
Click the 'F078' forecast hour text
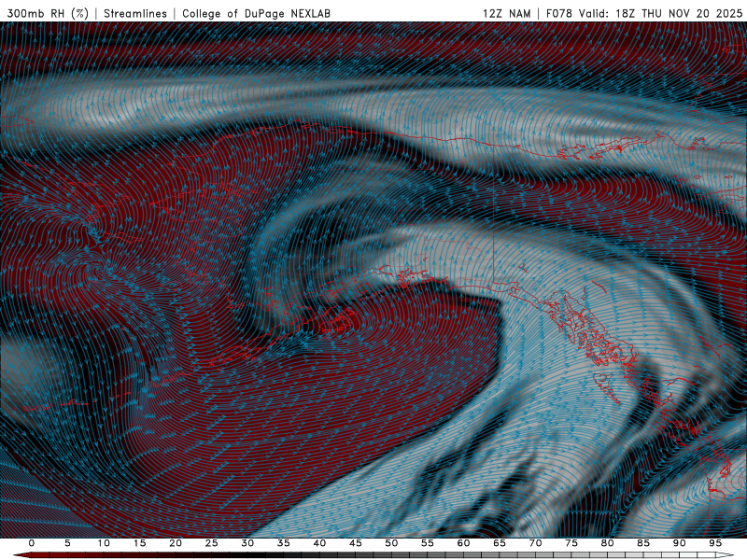(x=559, y=13)
